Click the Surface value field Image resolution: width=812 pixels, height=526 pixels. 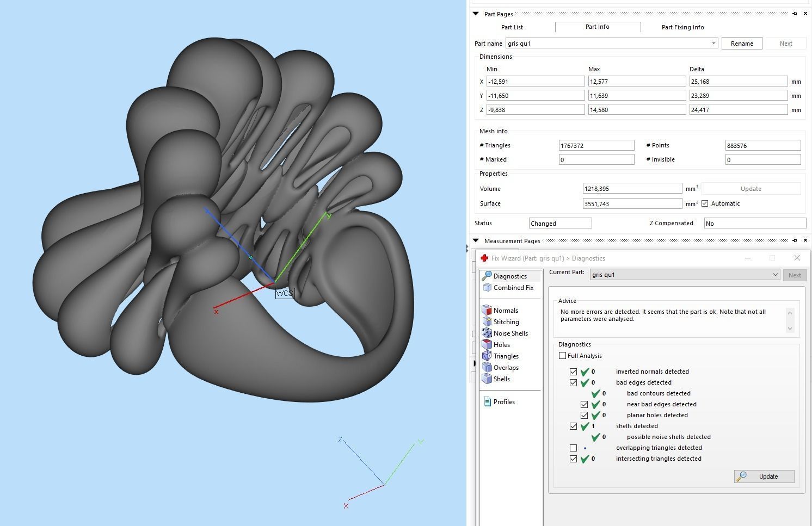click(632, 203)
